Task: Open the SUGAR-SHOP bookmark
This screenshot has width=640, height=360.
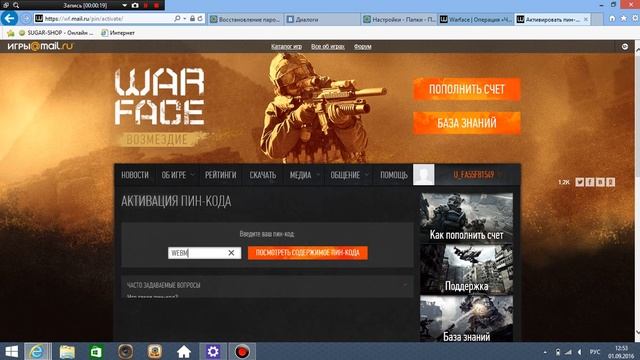Action: pos(56,33)
